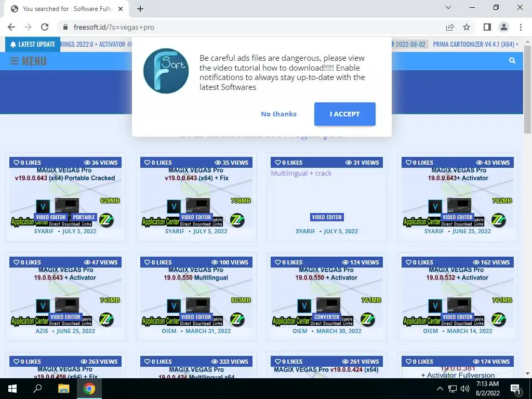Like the v19.0.0.643 (x64) + Fix post
The height and width of the screenshot is (399, 532).
pyautogui.click(x=158, y=163)
